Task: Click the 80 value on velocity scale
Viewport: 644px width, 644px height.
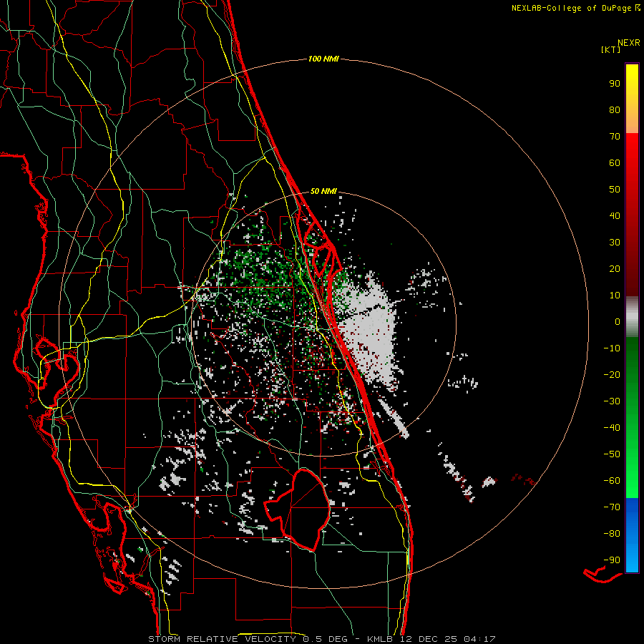Action: pos(615,109)
